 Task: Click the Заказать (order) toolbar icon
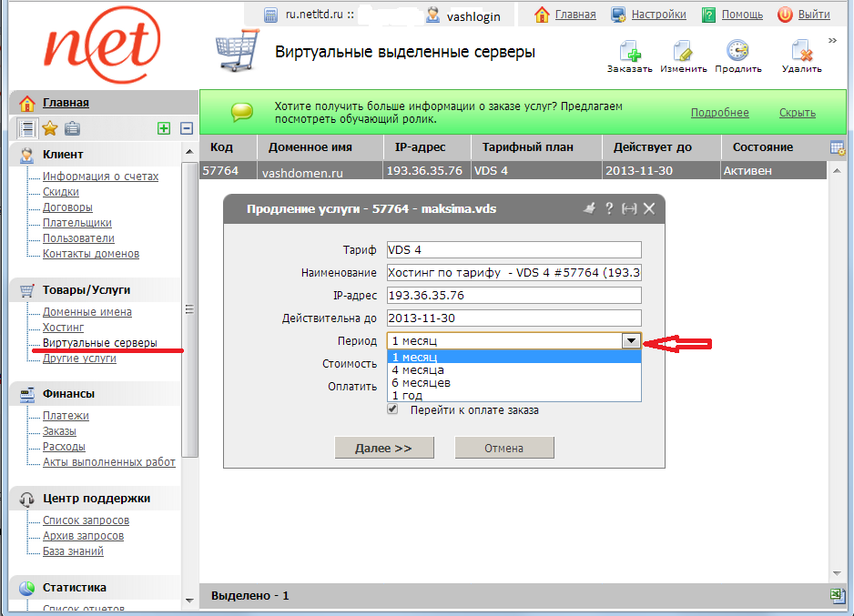630,53
